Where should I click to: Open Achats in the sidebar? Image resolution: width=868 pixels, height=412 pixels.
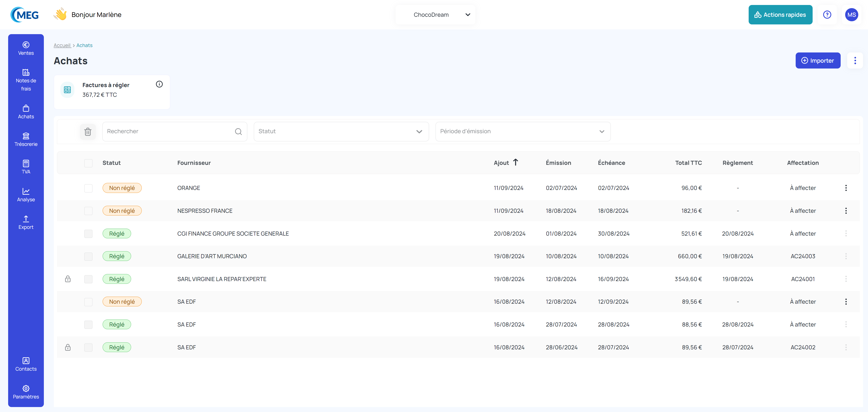[26, 112]
